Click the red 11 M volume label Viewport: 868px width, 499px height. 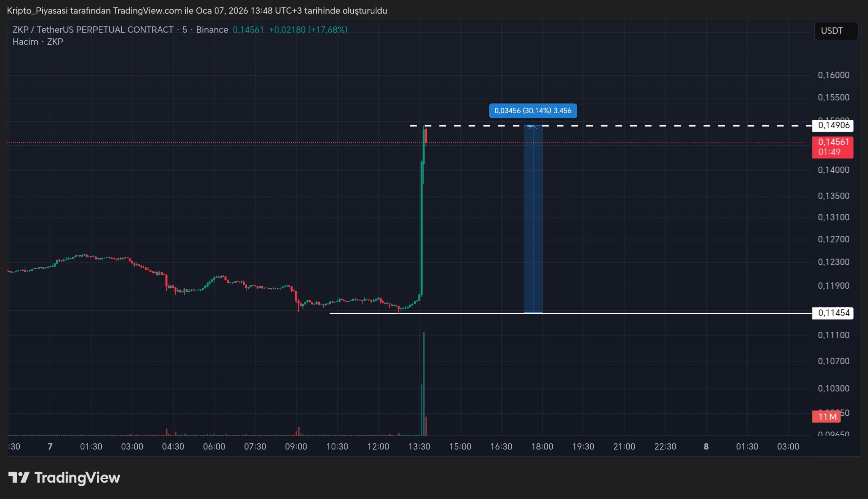tap(827, 417)
